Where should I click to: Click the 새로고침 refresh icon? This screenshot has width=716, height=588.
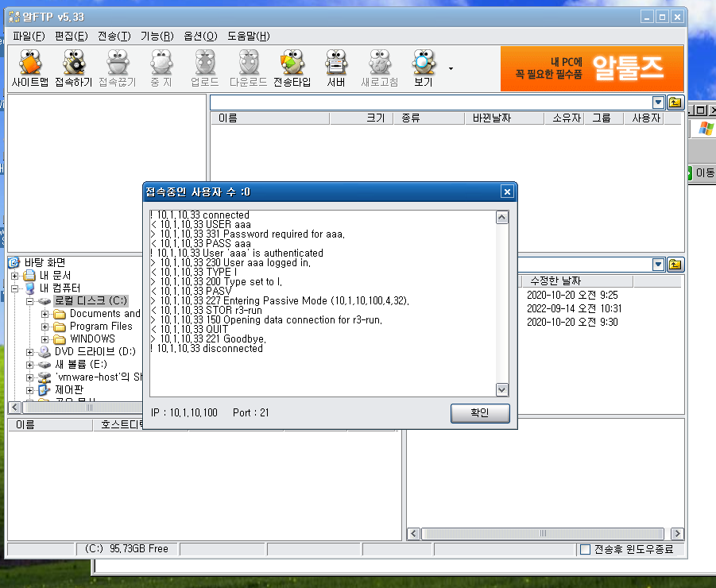click(380, 68)
